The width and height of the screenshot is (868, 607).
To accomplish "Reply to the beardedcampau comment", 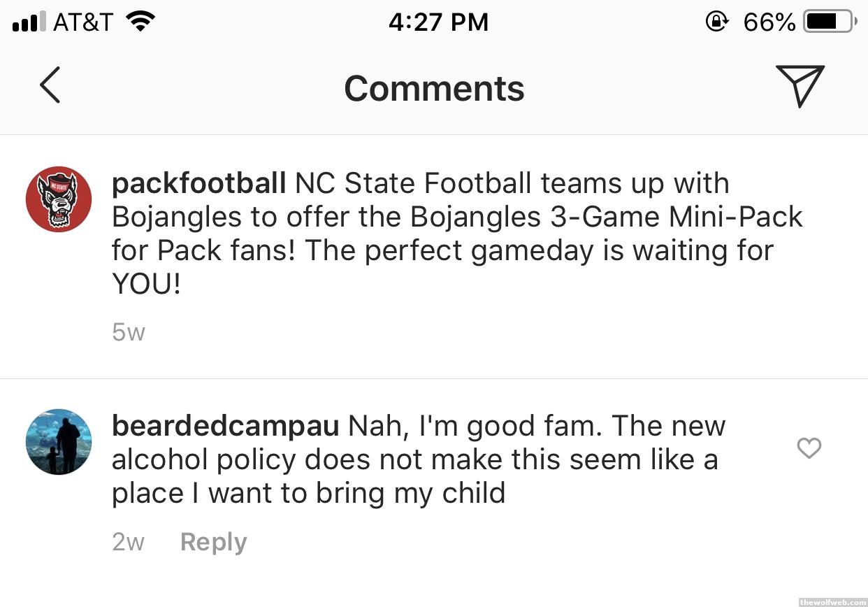I will (x=213, y=543).
